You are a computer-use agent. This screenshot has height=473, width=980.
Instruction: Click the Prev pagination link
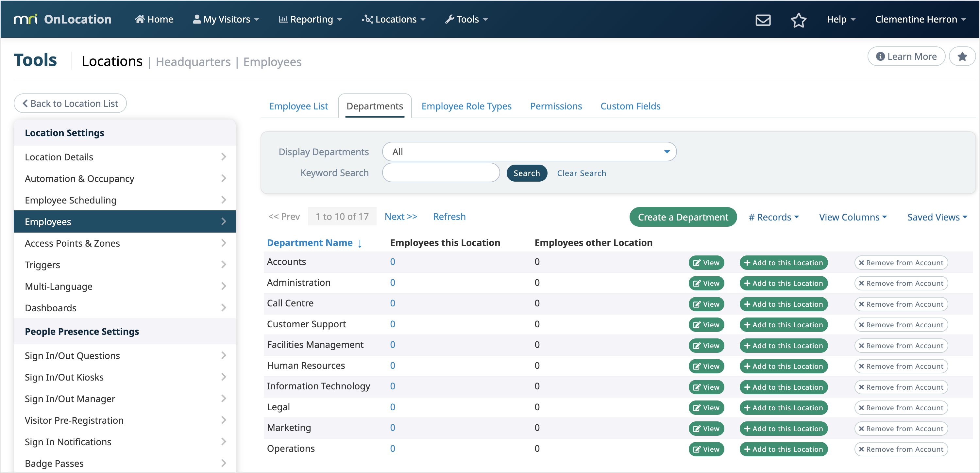pos(284,217)
